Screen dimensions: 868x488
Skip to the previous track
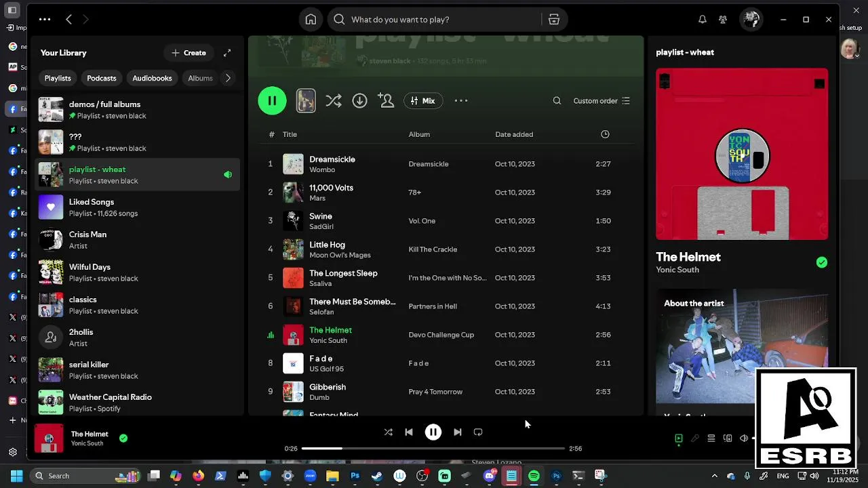coord(408,432)
